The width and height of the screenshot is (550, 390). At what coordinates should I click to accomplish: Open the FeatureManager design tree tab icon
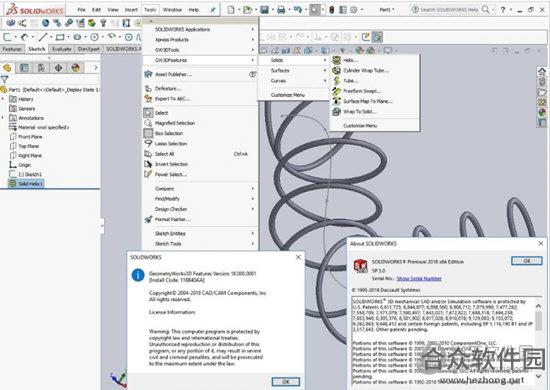click(x=7, y=68)
